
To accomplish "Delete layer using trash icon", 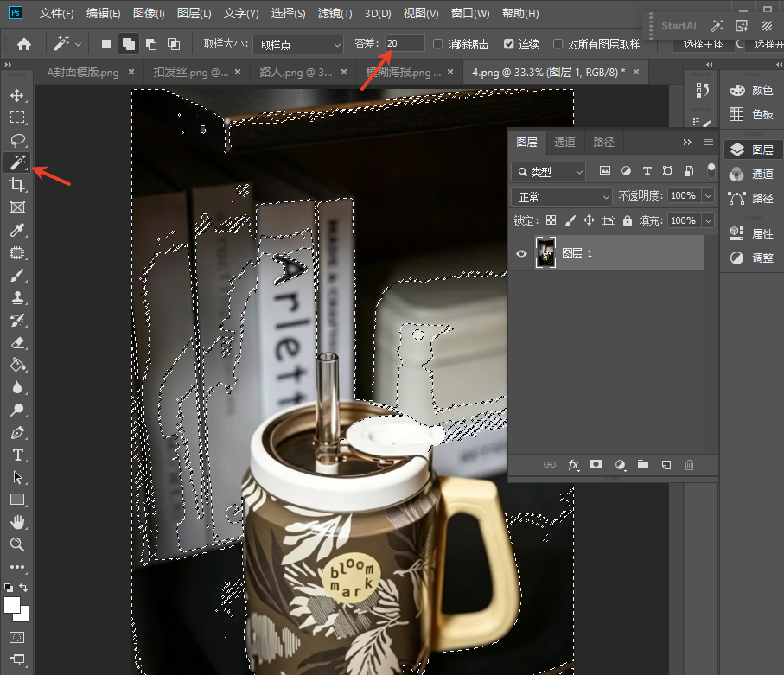I will click(x=689, y=465).
